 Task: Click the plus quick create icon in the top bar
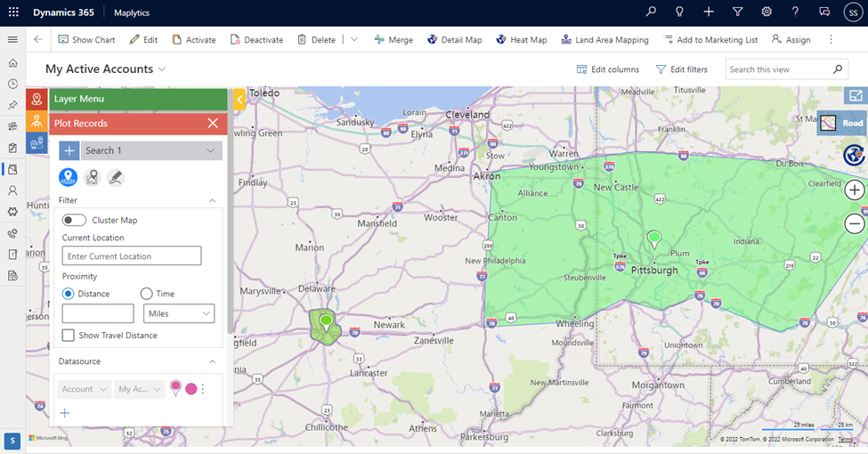pos(709,12)
